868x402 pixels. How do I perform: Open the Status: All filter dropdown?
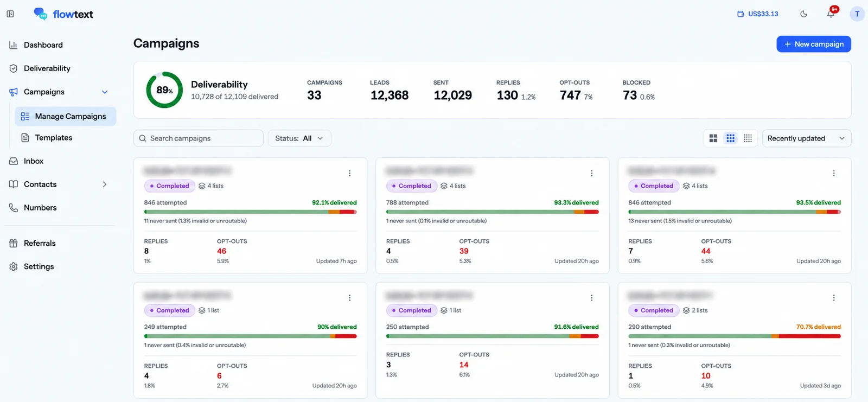tap(299, 138)
